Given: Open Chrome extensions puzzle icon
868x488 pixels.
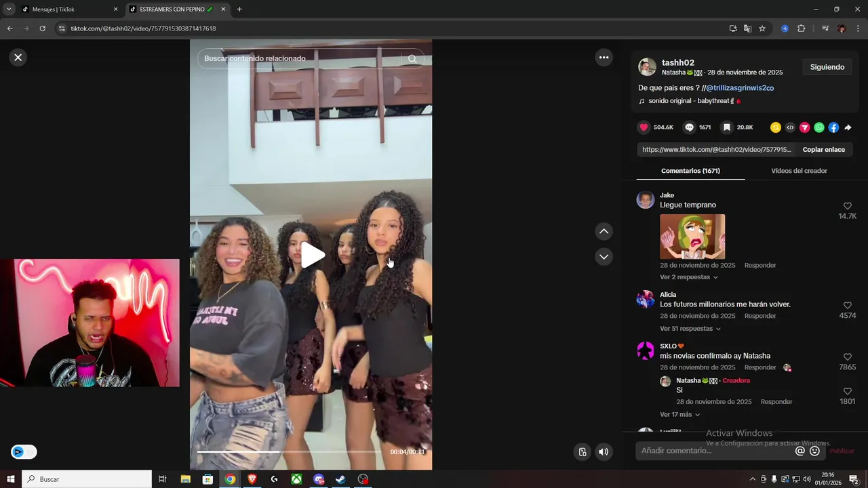Looking at the screenshot, I should [x=801, y=28].
